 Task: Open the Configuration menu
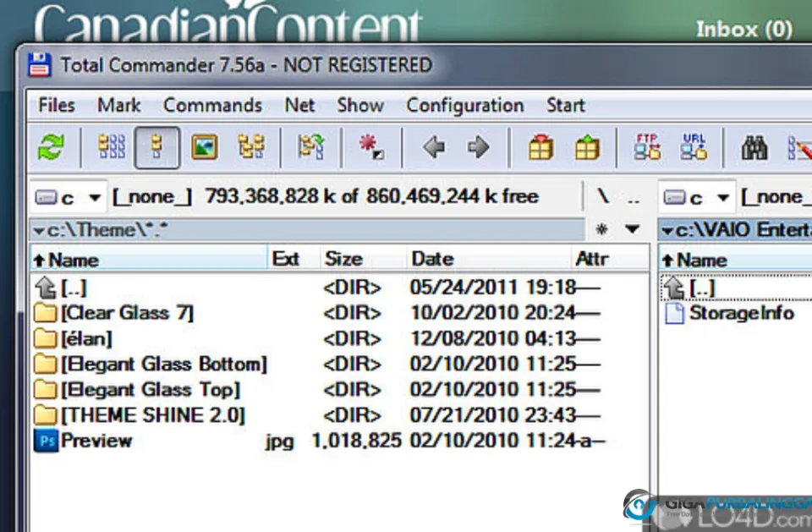click(465, 105)
